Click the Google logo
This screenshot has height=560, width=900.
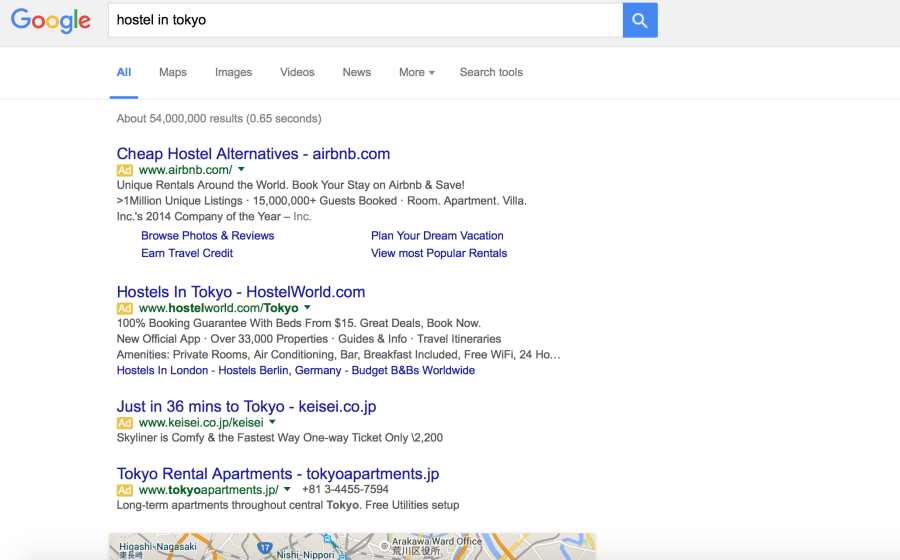tap(51, 21)
